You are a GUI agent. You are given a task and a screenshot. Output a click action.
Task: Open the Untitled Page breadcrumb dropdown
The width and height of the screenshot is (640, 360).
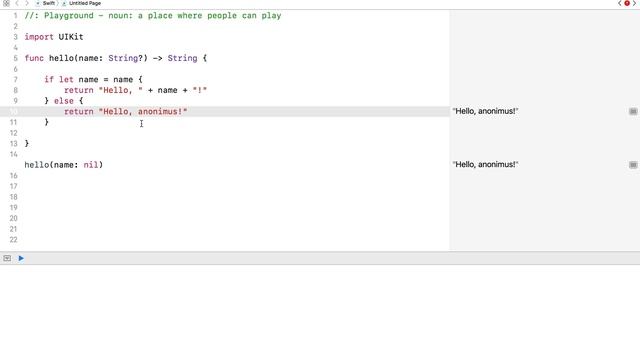[x=81, y=3]
